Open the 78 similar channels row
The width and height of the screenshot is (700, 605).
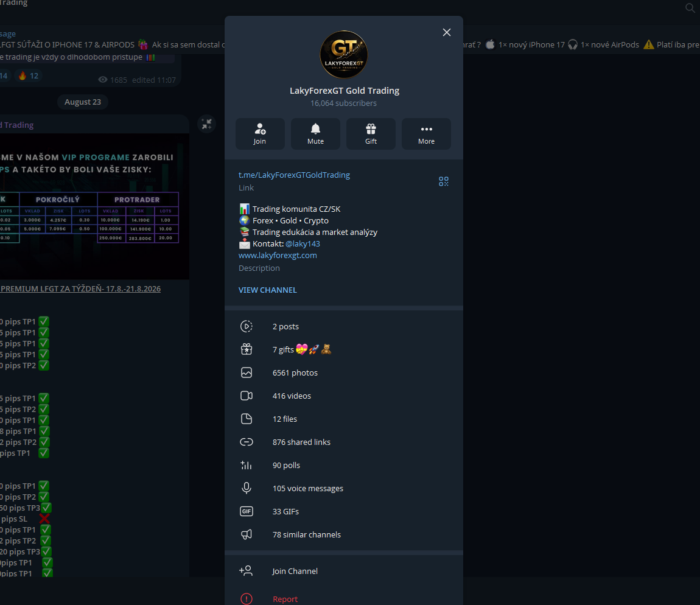click(344, 534)
